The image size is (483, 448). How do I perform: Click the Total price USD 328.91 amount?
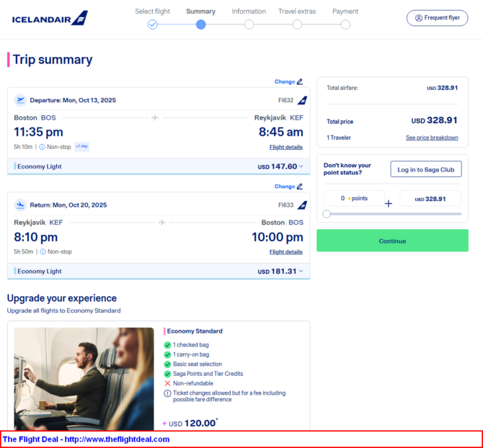(434, 120)
